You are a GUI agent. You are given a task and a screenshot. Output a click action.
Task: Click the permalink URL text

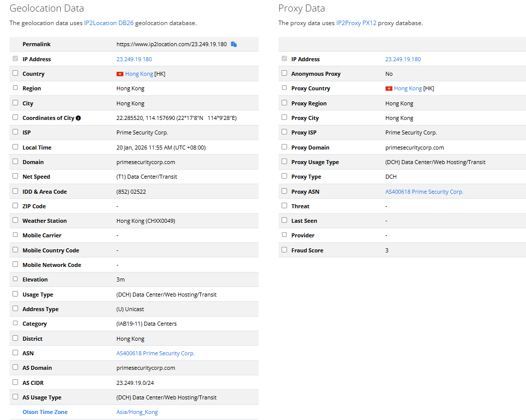[x=171, y=44]
